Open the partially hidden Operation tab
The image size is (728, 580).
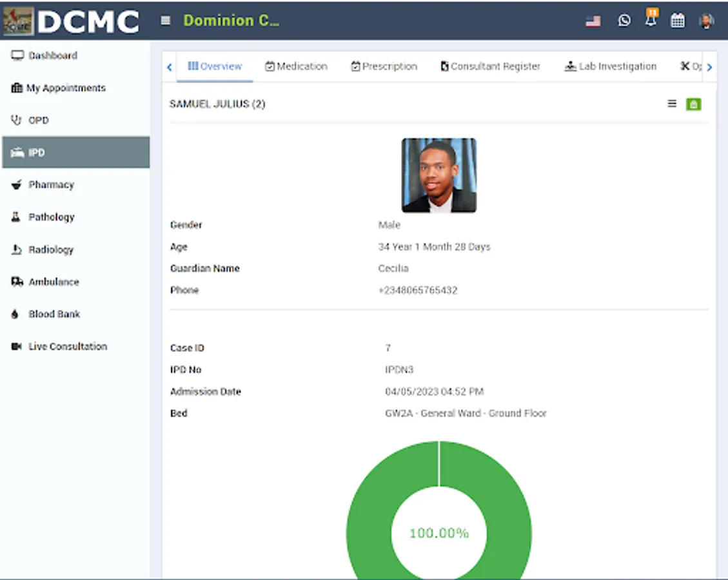tap(691, 66)
